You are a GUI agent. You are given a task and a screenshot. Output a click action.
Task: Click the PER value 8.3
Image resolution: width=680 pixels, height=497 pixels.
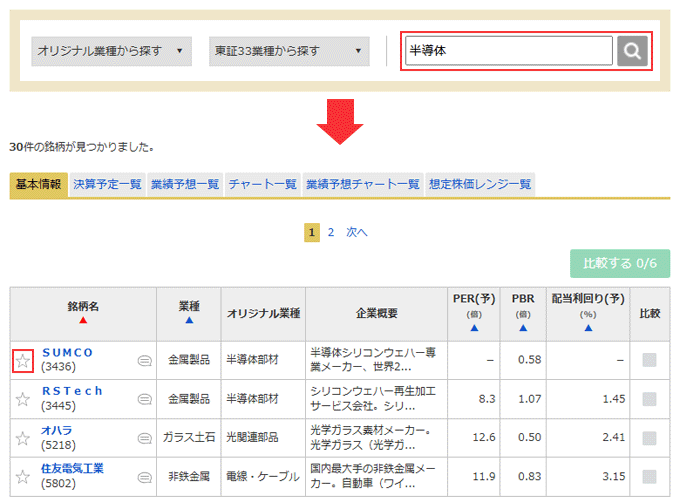click(x=487, y=399)
